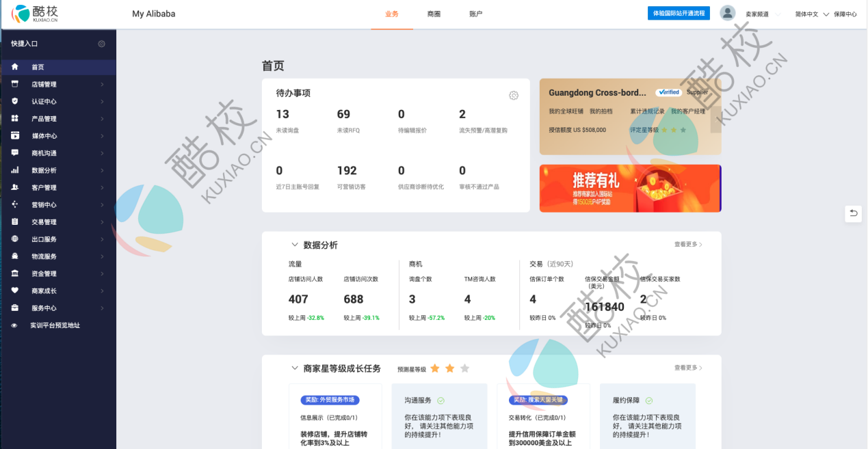Click the 酷校 logo in the header
Image resolution: width=868 pixels, height=449 pixels.
point(36,13)
